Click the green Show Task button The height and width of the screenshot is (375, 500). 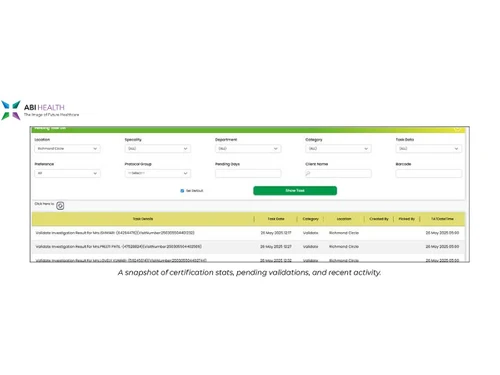click(295, 191)
